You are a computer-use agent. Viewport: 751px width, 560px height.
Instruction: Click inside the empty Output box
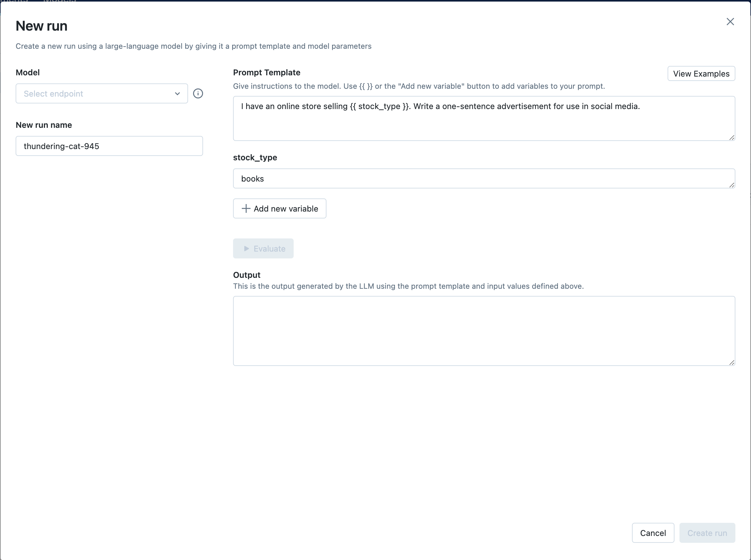click(x=484, y=331)
